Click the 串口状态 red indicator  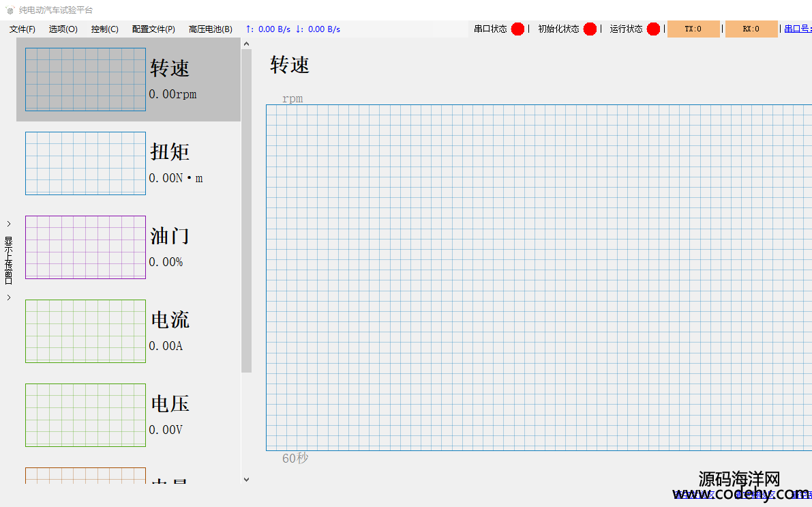517,29
